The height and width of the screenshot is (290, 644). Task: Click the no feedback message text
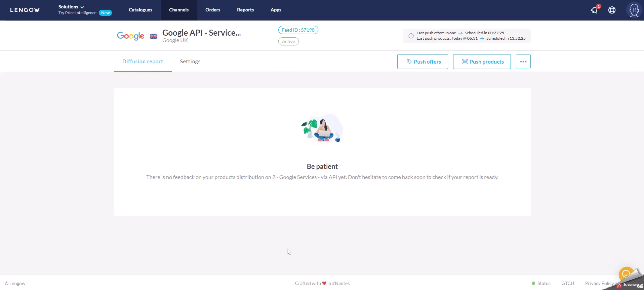pos(322,177)
